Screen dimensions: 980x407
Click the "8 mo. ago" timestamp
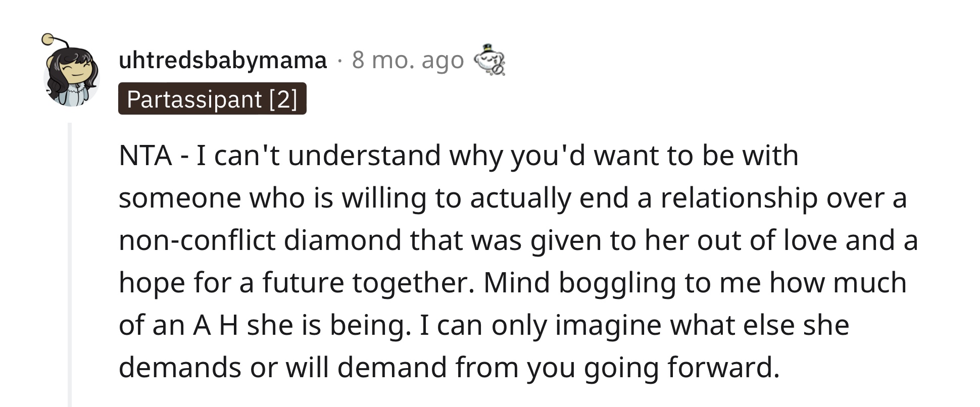(x=408, y=61)
